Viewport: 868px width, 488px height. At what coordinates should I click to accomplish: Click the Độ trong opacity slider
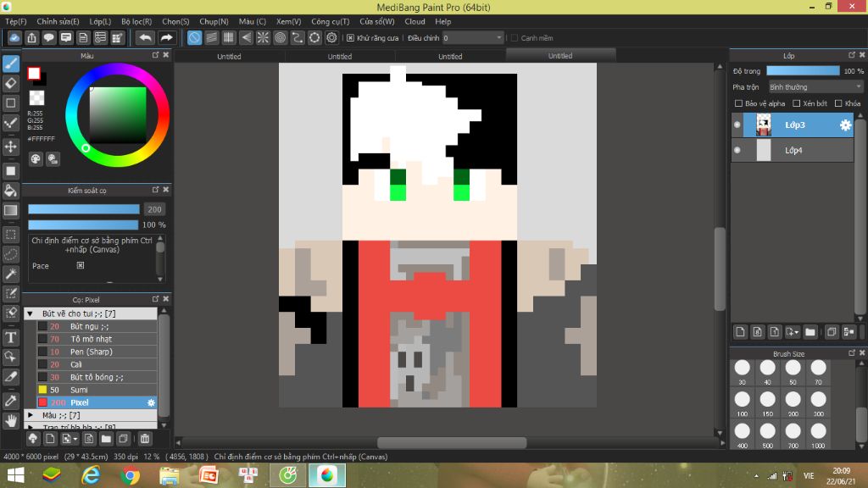803,71
